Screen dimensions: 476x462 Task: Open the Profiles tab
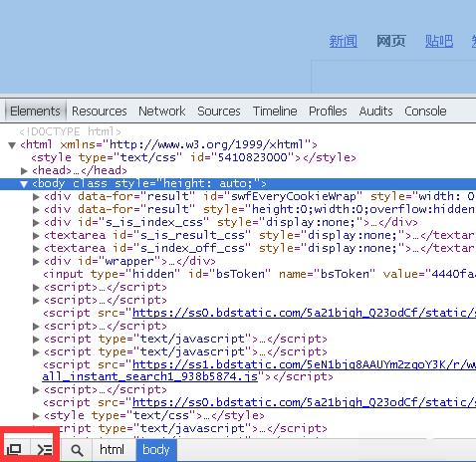328,111
